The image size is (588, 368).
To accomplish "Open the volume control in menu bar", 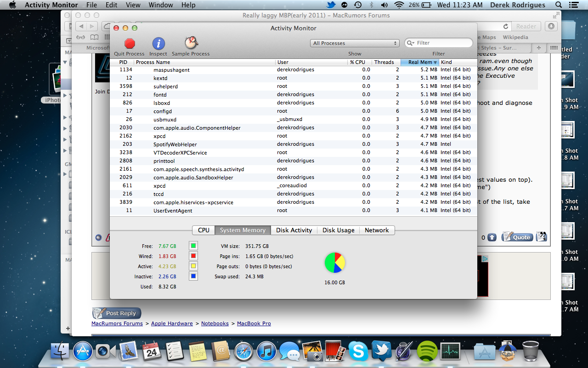I will pyautogui.click(x=384, y=5).
